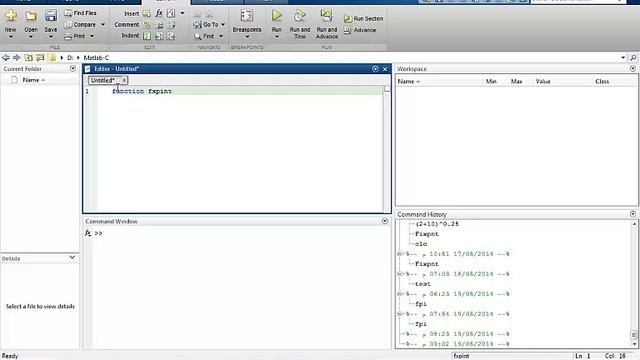The height and width of the screenshot is (360, 640).
Task: Open the dropdown arrow under Save
Action: click(x=51, y=37)
